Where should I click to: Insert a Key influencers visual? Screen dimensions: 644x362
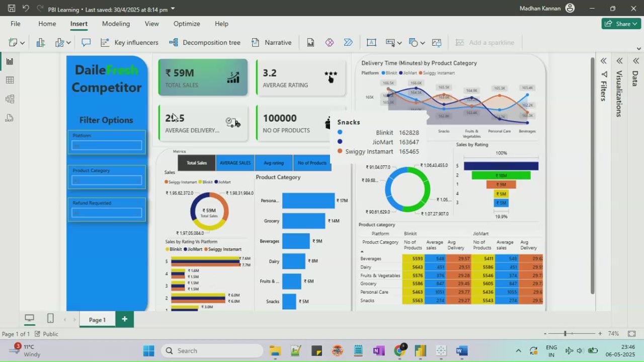click(129, 43)
